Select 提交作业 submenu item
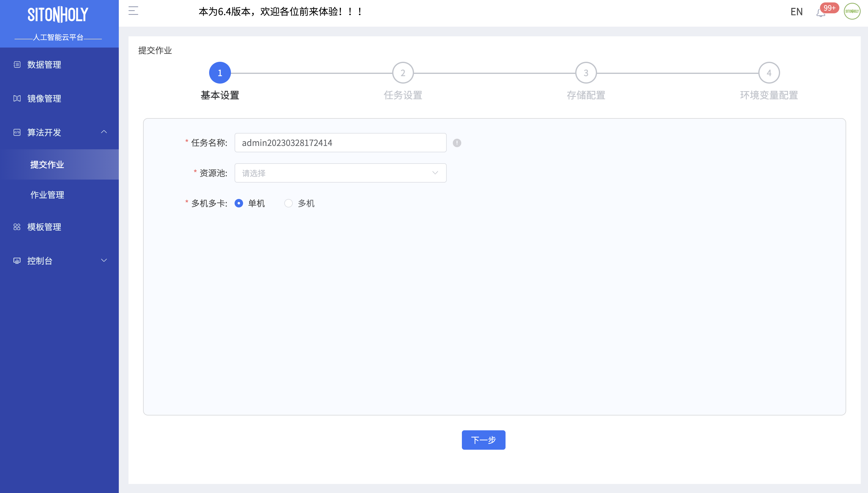The image size is (868, 493). pyautogui.click(x=59, y=164)
